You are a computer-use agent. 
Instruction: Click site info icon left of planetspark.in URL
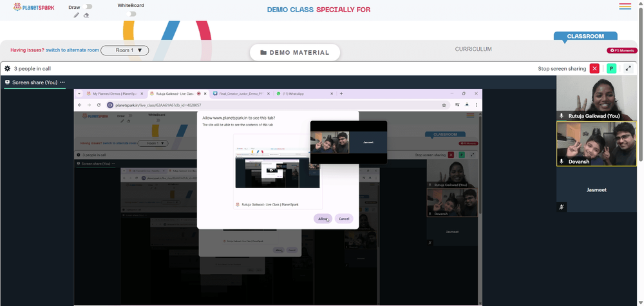tap(110, 105)
